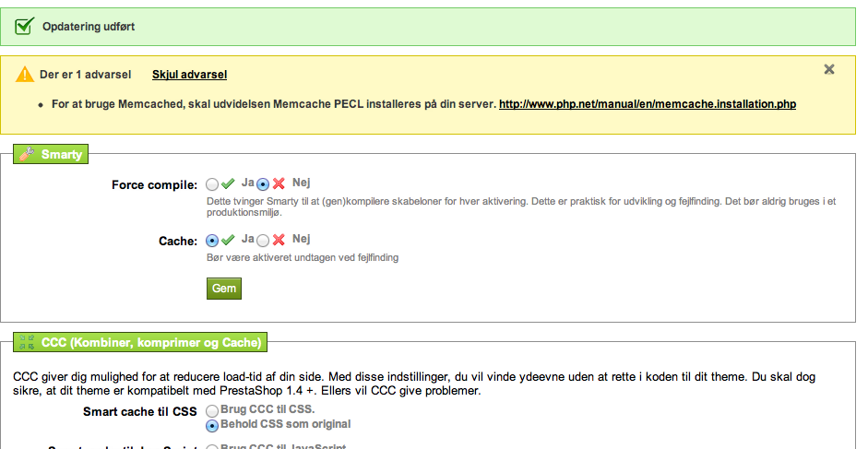Open the php.net memcache installation link
The image size is (868, 449).
648,104
